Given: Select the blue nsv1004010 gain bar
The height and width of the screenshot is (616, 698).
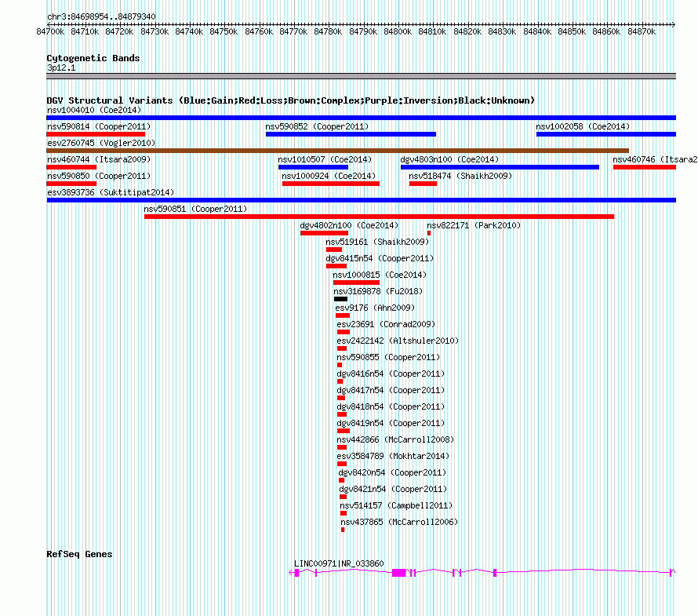Looking at the screenshot, I should click(361, 118).
